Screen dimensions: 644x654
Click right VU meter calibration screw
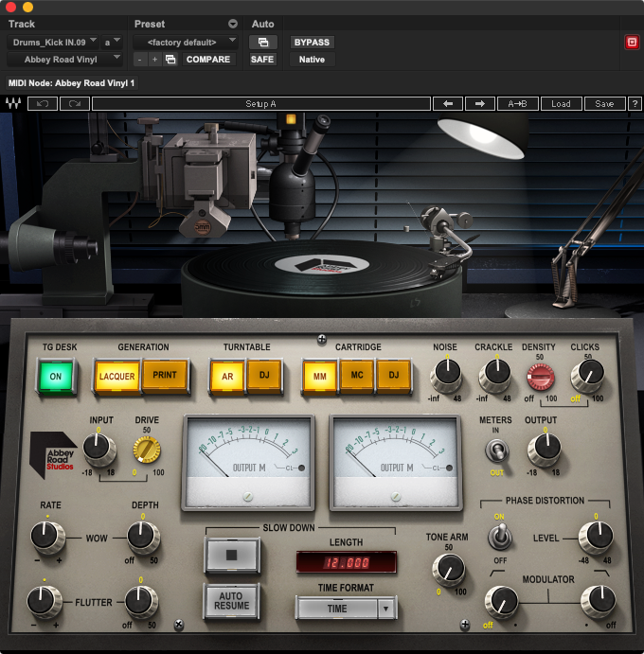pyautogui.click(x=396, y=496)
